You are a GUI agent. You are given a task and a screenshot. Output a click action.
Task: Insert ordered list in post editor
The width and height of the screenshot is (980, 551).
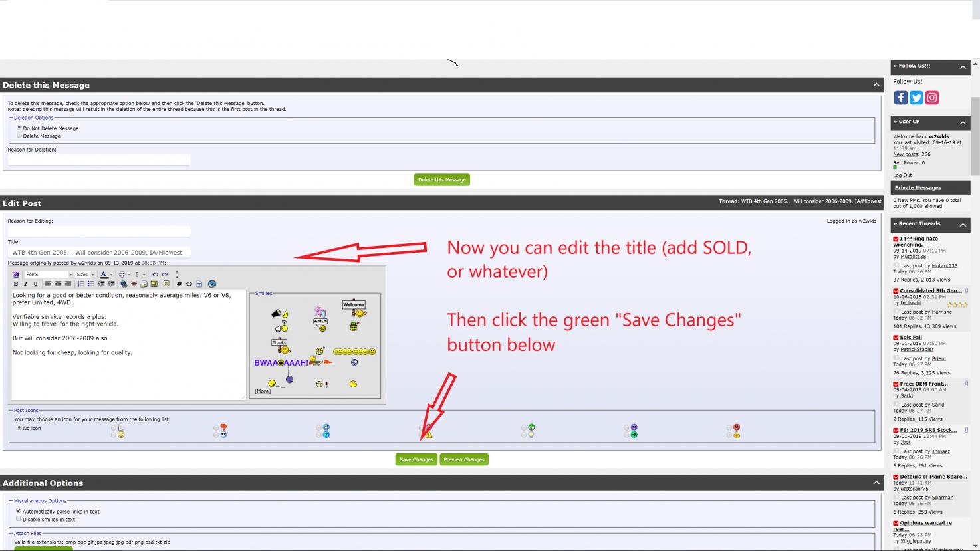click(x=81, y=284)
